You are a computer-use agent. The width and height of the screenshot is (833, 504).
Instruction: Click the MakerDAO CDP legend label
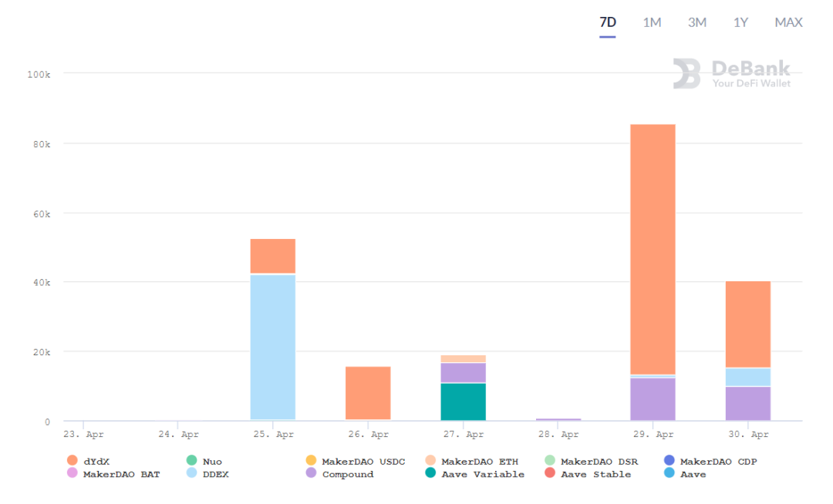[718, 462]
